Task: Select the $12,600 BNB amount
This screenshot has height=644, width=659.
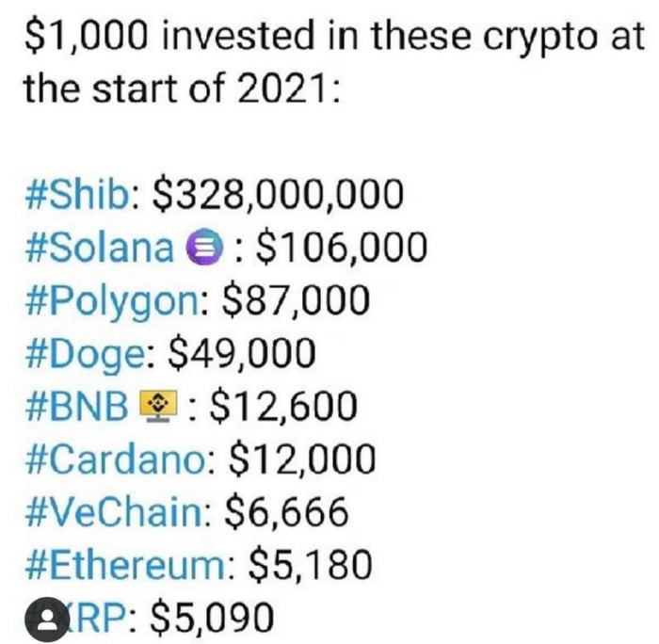Action: (283, 407)
